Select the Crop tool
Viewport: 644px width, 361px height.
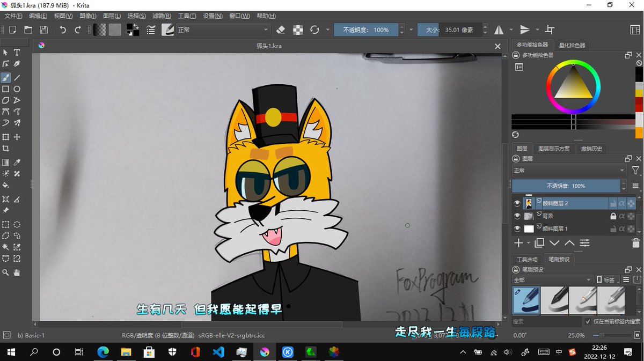tap(5, 149)
